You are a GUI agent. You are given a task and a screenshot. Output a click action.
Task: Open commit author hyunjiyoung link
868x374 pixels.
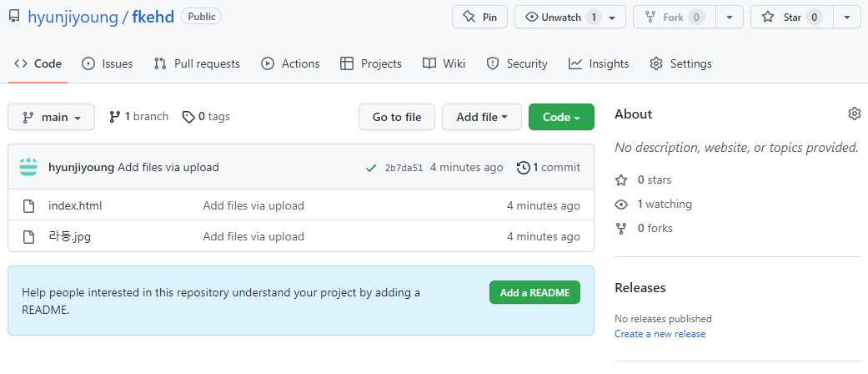pyautogui.click(x=82, y=167)
